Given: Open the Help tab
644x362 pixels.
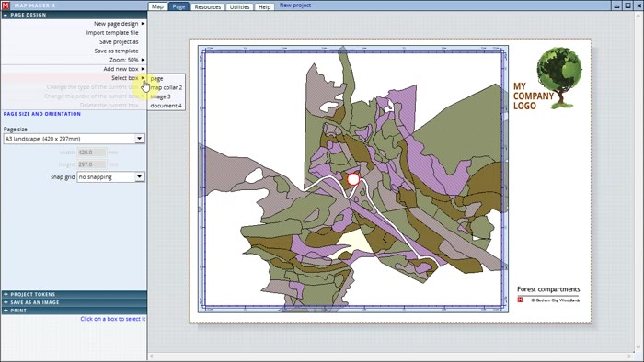Looking at the screenshot, I should 264,6.
